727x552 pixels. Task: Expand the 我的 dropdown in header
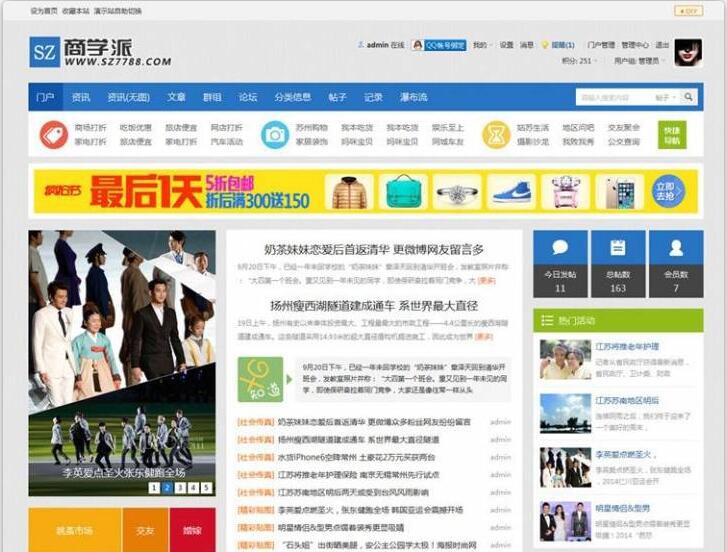tap(481, 45)
